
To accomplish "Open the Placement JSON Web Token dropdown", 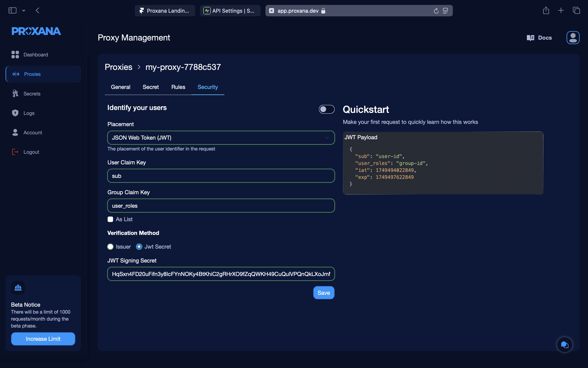I will pos(221,138).
